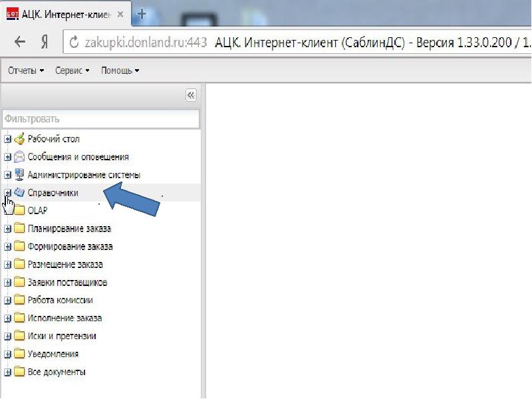Select the Исполнение заказа item
The width and height of the screenshot is (532, 399).
pyautogui.click(x=65, y=319)
